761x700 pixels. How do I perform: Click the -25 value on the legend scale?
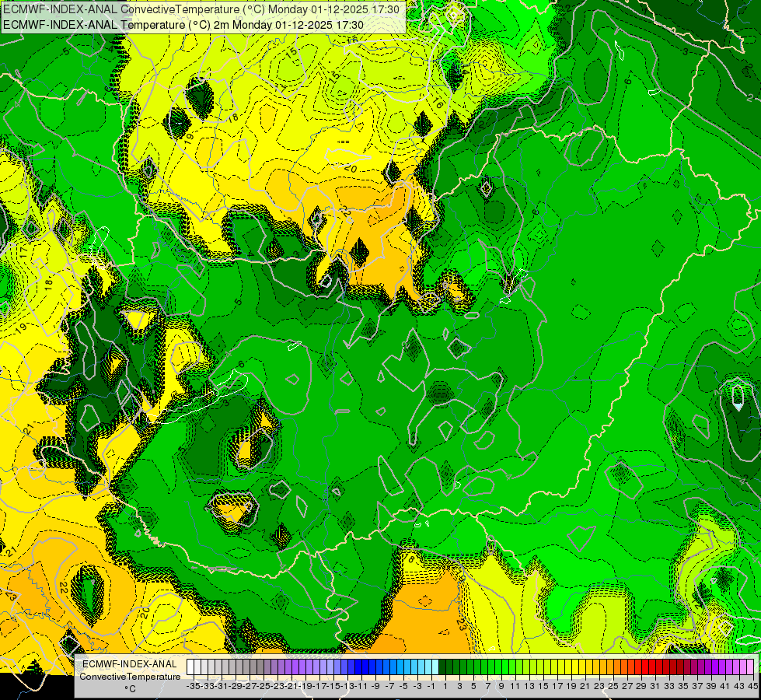pyautogui.click(x=264, y=686)
